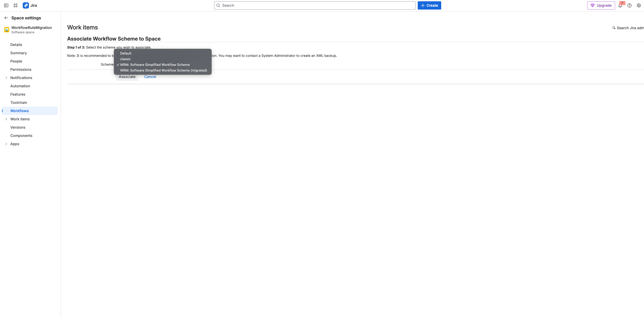Open Jira settings gear icon
Viewport: 644px width, 318px height.
click(x=639, y=5)
